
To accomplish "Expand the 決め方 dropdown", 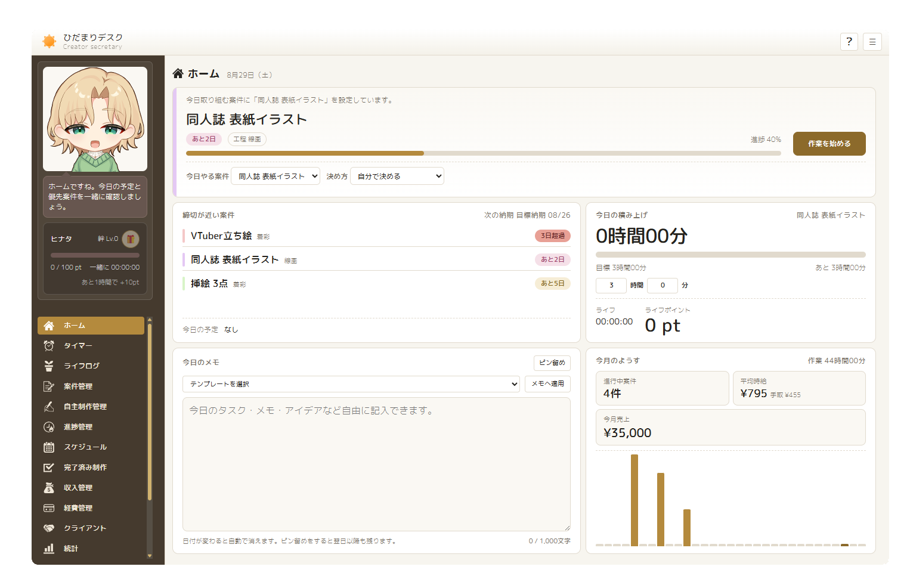I will coord(397,176).
